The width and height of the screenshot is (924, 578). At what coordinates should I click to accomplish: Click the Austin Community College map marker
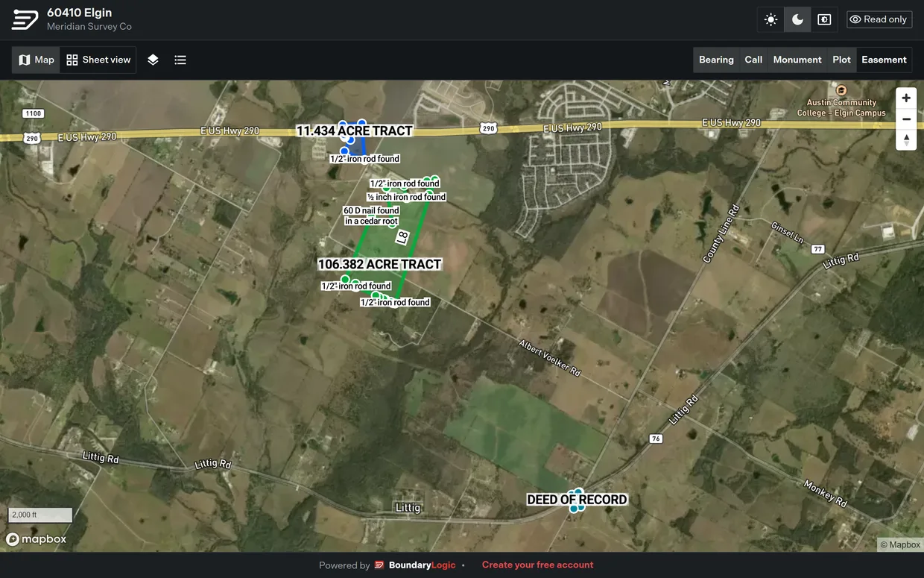[x=841, y=90]
